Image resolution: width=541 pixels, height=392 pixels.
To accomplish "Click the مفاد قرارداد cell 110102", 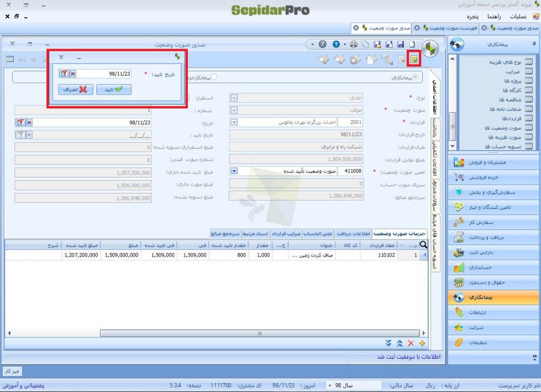I will click(x=379, y=255).
